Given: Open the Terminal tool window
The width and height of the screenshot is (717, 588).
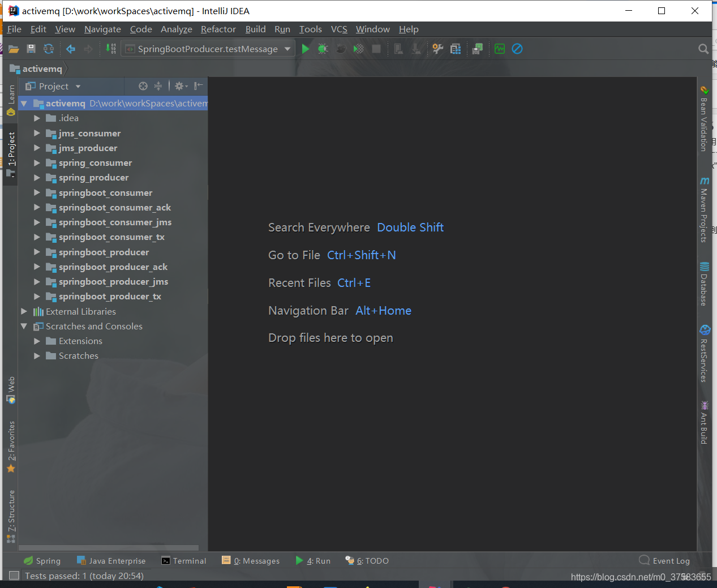Looking at the screenshot, I should [183, 561].
